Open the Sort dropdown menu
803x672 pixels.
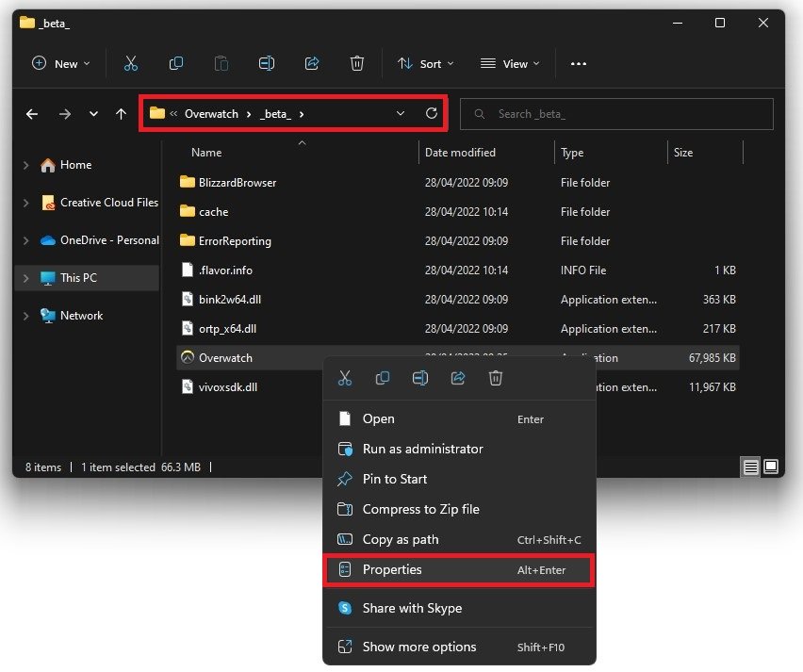(x=425, y=63)
